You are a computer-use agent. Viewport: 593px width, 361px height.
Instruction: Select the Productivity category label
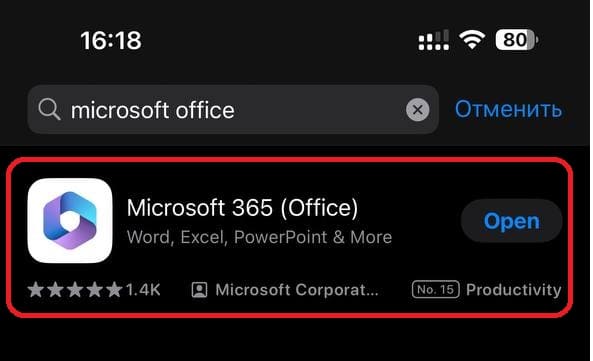514,290
